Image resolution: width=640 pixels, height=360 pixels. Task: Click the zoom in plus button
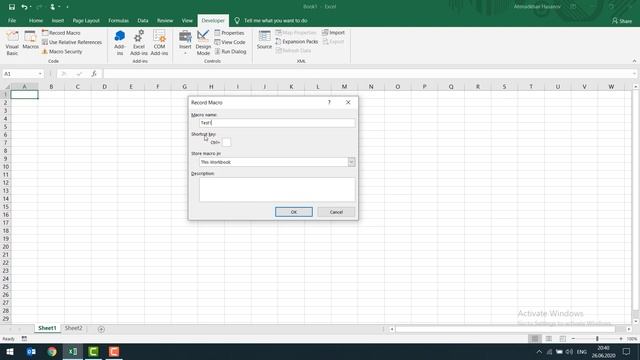[x=621, y=338]
